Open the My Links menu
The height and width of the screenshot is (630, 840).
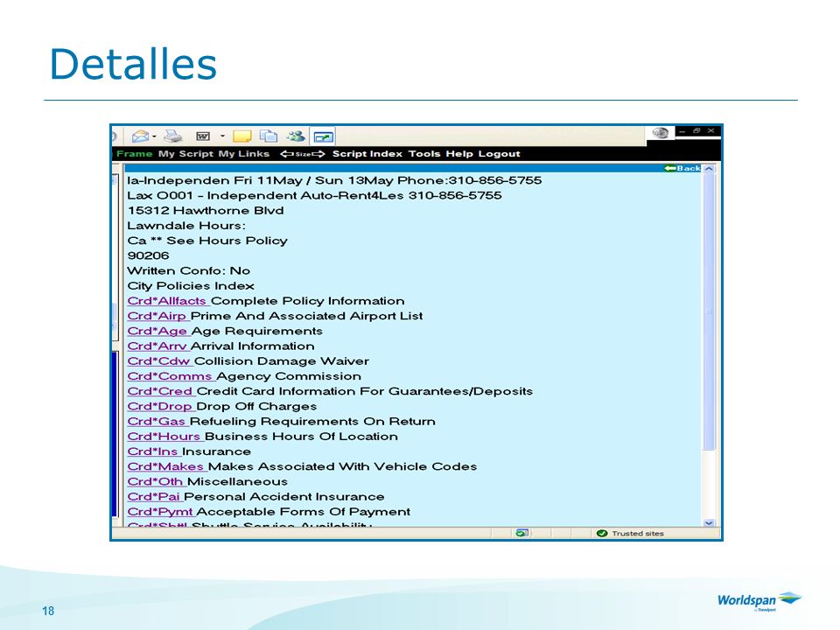coord(244,154)
